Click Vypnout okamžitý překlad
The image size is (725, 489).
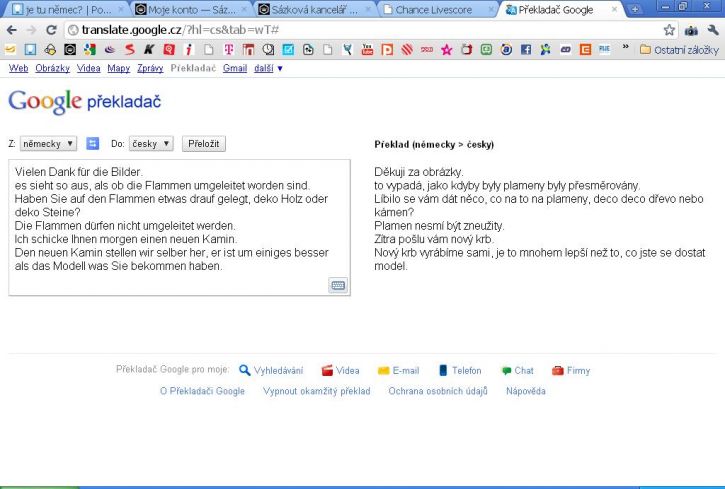tap(317, 391)
